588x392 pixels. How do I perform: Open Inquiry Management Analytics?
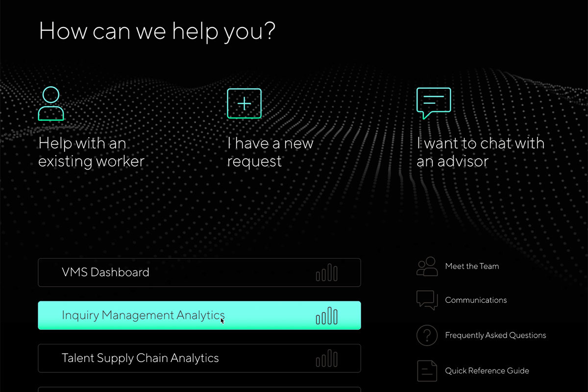199,316
